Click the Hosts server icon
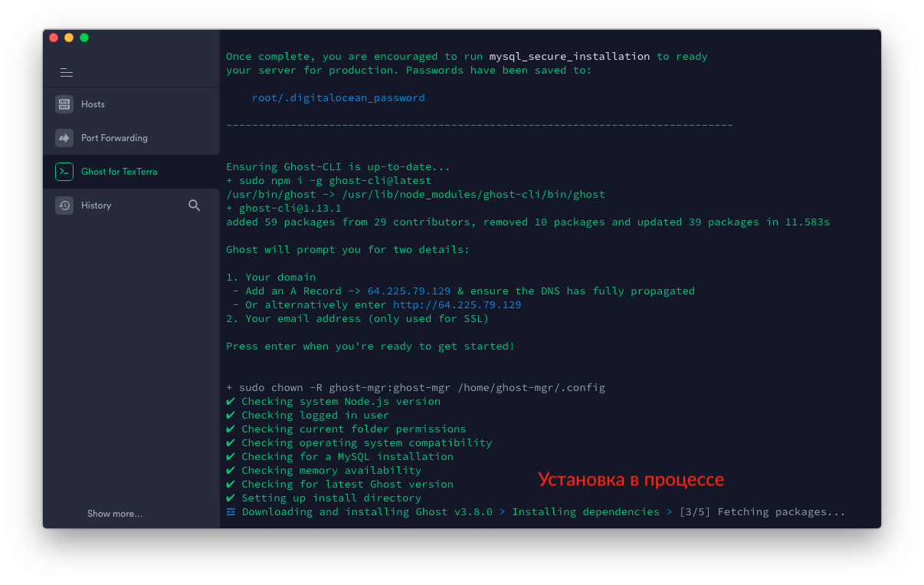 pyautogui.click(x=64, y=104)
